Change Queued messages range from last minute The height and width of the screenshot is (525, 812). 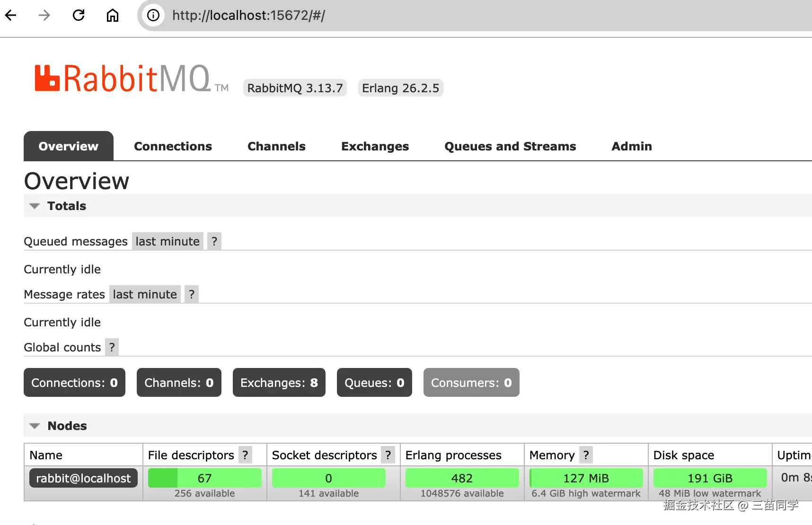(x=168, y=242)
